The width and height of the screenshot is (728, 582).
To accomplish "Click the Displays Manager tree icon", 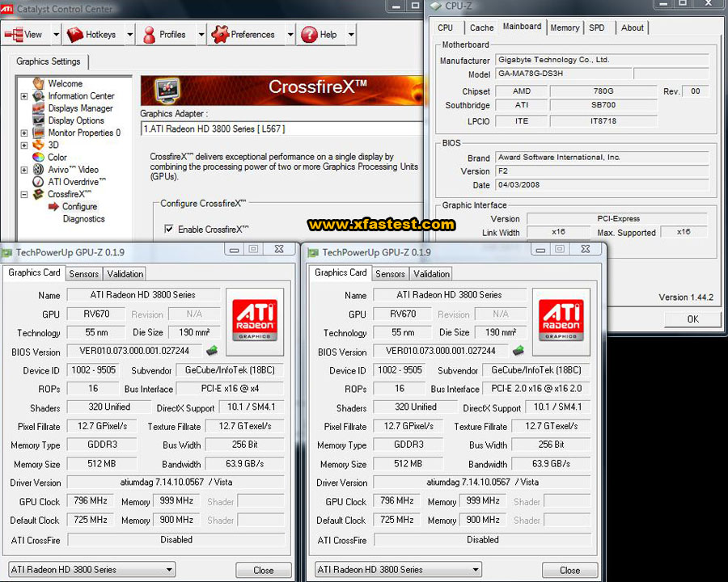I will coord(39,108).
